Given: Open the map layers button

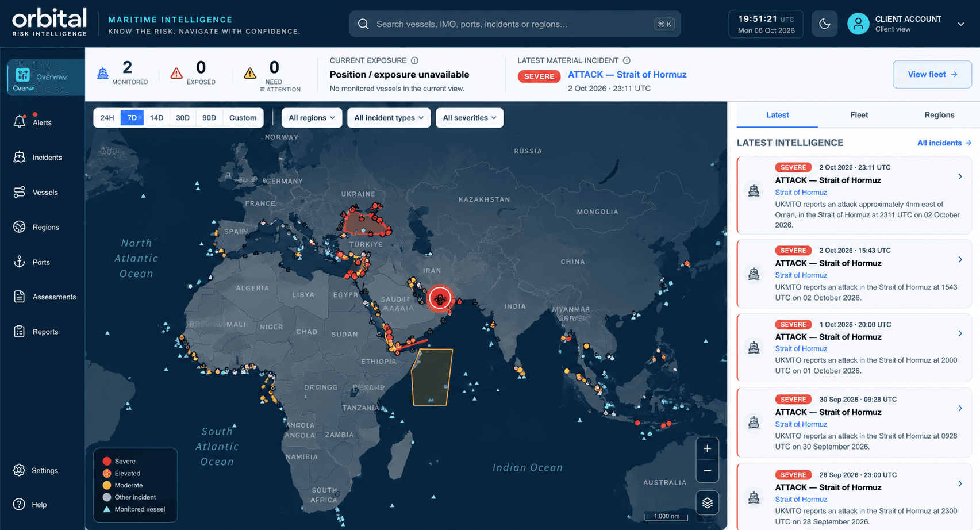Looking at the screenshot, I should coord(707,502).
